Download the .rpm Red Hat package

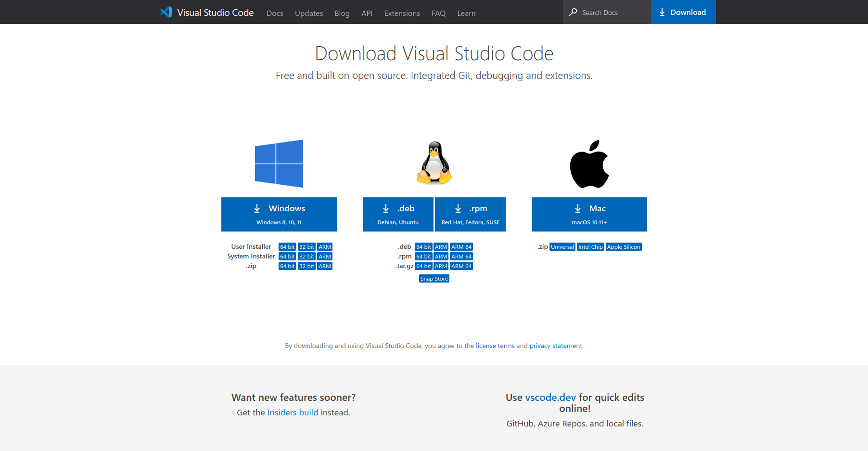(471, 214)
